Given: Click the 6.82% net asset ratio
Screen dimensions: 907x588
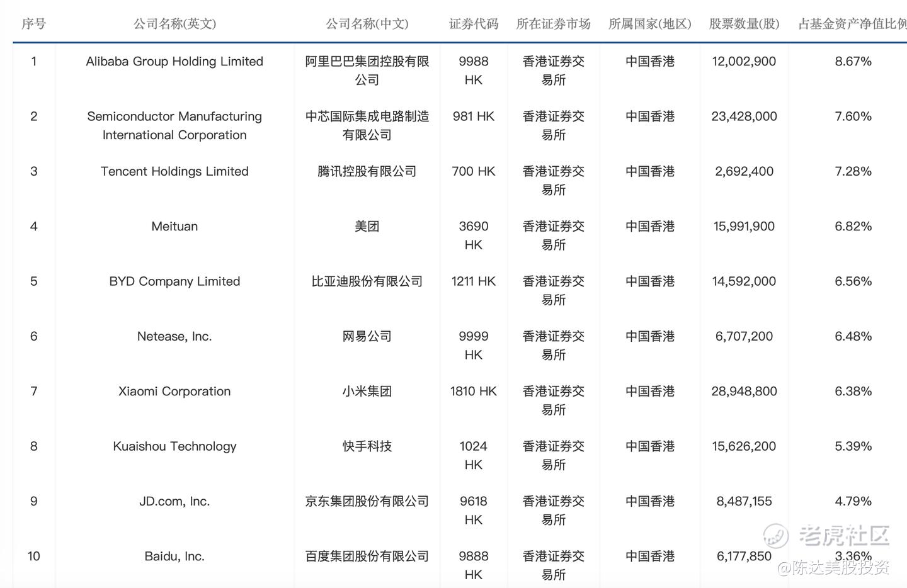Looking at the screenshot, I should coord(853,226).
